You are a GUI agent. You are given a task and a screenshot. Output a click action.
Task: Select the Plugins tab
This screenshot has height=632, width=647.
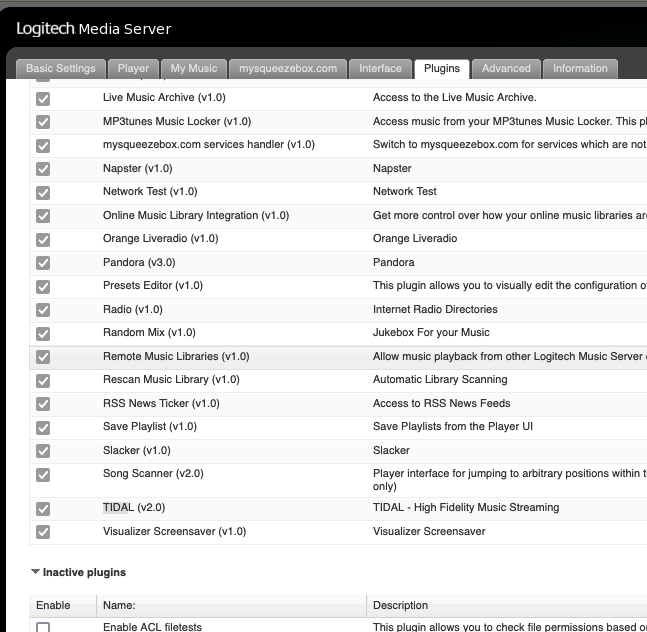point(442,68)
